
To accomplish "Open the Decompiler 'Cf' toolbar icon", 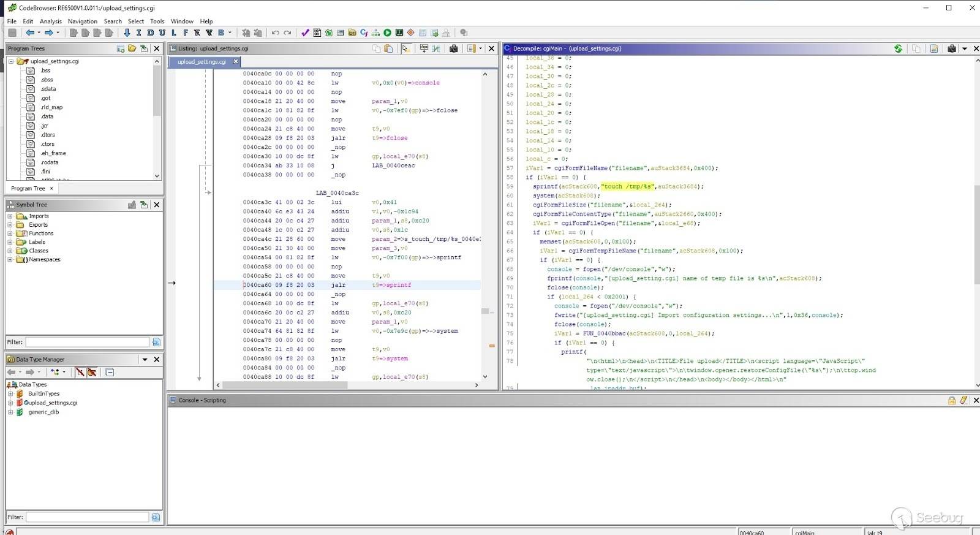I will (x=364, y=33).
